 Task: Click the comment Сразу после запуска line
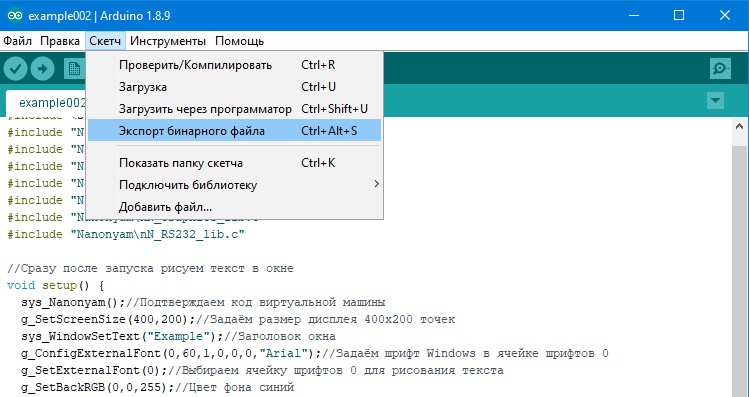click(x=150, y=268)
